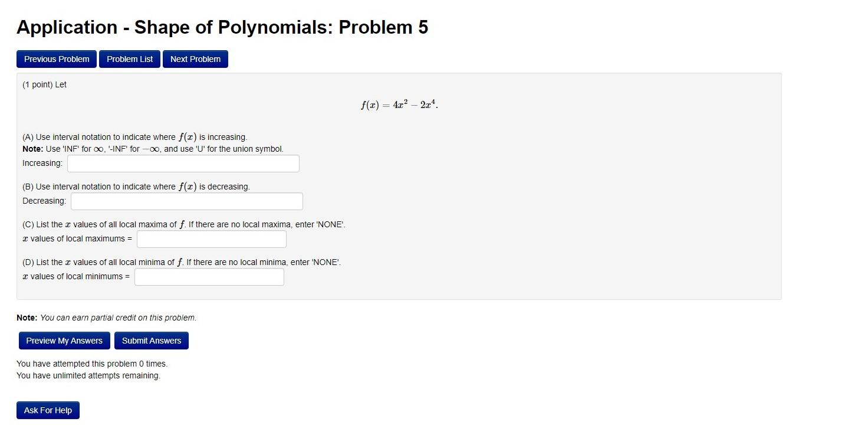Screen dimensions: 868x438
Task: Select the local maximums input box
Action: click(211, 238)
